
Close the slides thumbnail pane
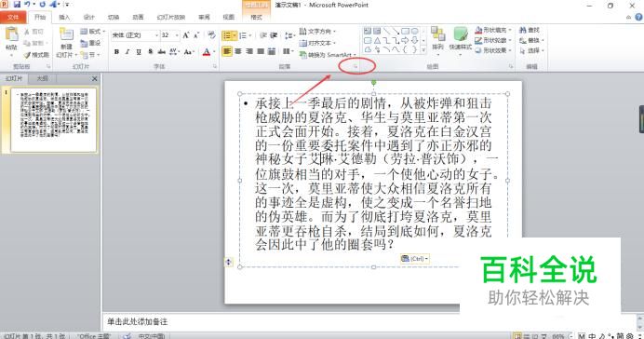coord(95,78)
